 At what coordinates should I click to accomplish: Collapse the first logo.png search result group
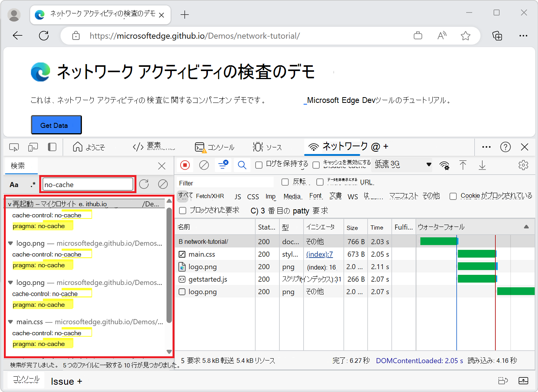coord(10,243)
